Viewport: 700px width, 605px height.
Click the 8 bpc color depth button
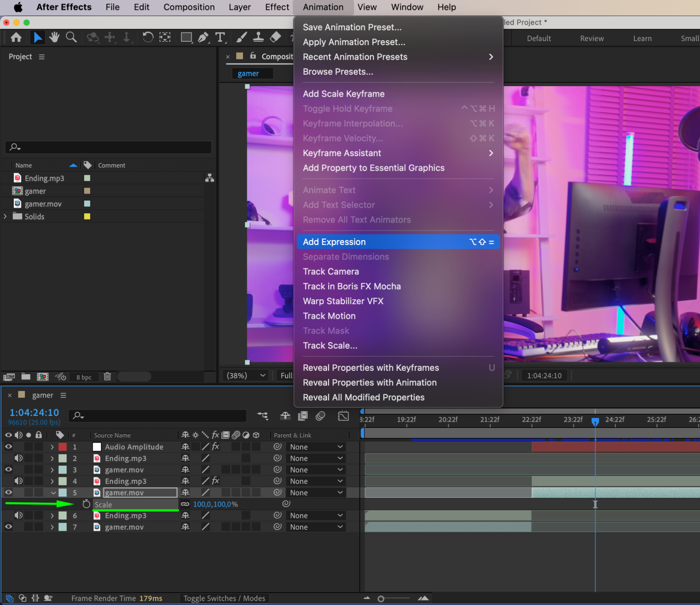coord(84,377)
